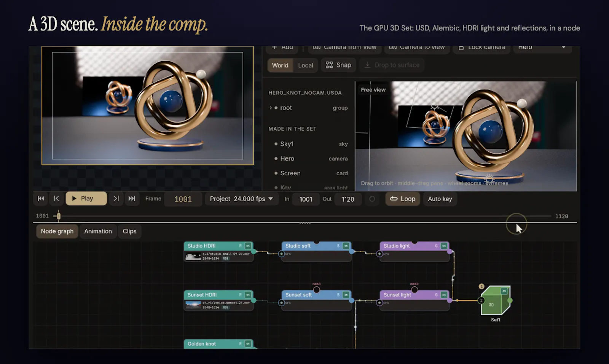
Task: Click mask port above Sunset soft node
Action: point(316,290)
